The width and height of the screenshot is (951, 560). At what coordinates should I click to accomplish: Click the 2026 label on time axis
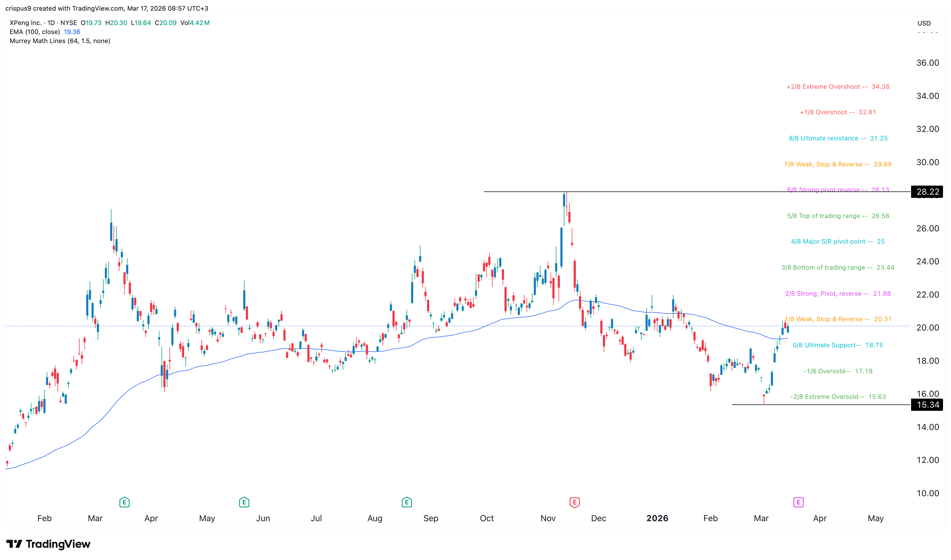click(657, 518)
